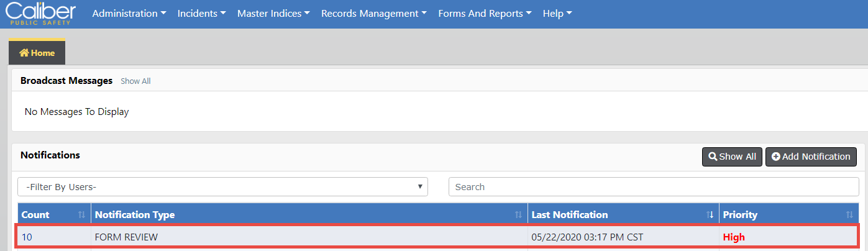Show all broadcast messages link
This screenshot has width=868, height=251.
click(135, 81)
